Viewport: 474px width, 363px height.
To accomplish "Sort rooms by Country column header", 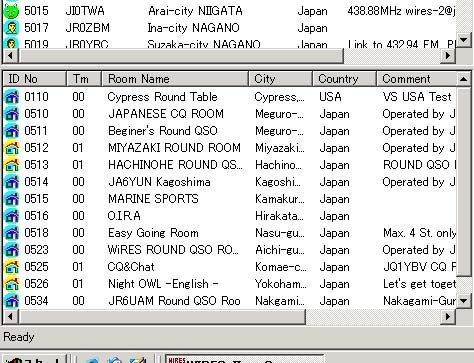I will click(345, 79).
